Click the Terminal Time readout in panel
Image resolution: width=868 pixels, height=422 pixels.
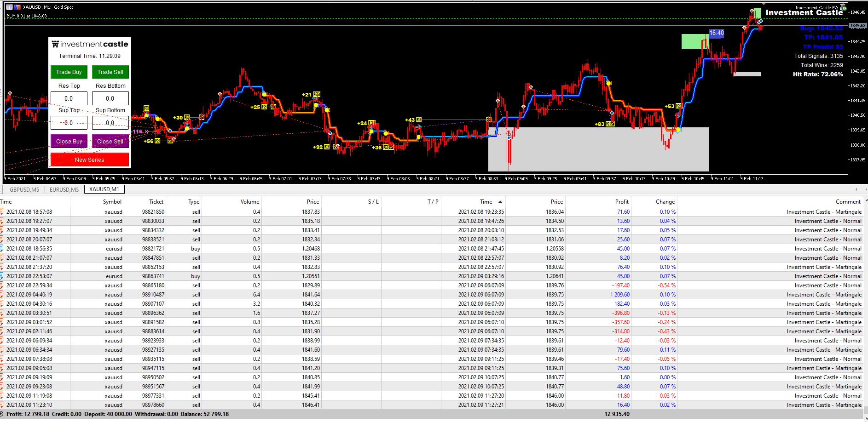pyautogui.click(x=90, y=56)
